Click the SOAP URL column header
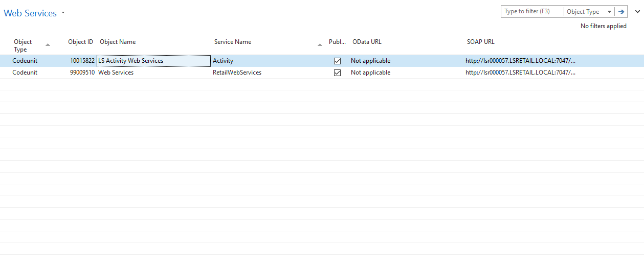 [x=480, y=42]
